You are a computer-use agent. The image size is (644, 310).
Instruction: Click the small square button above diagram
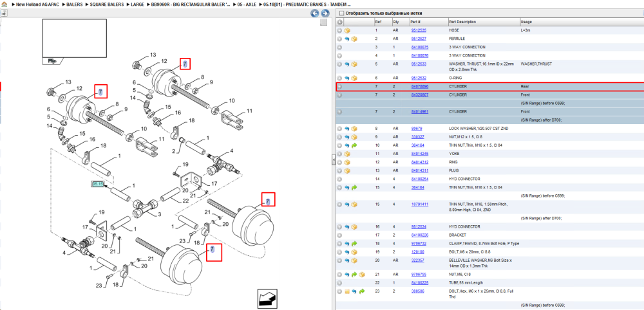tap(324, 22)
